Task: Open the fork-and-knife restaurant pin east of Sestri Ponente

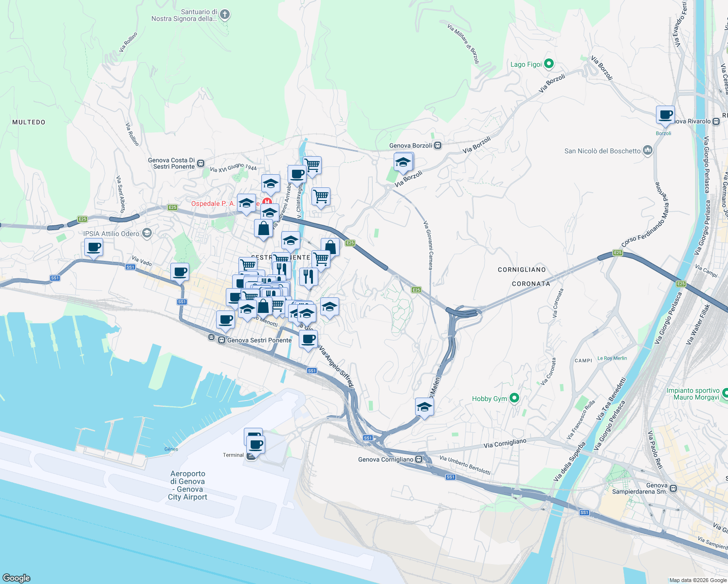Action: [309, 275]
